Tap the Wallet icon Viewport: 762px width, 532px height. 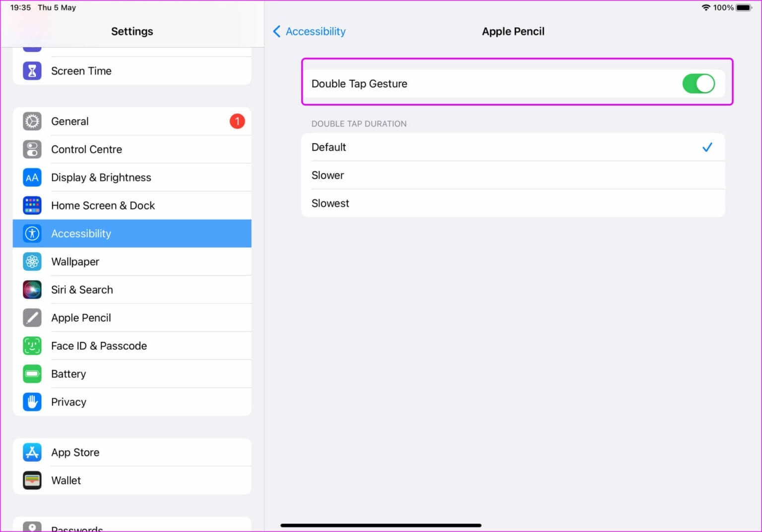(x=32, y=480)
